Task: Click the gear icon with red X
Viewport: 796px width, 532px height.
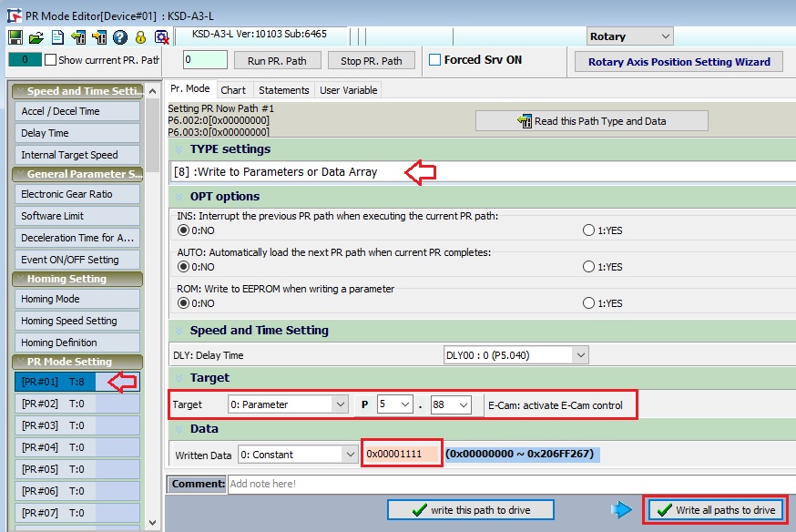Action: click(x=161, y=37)
